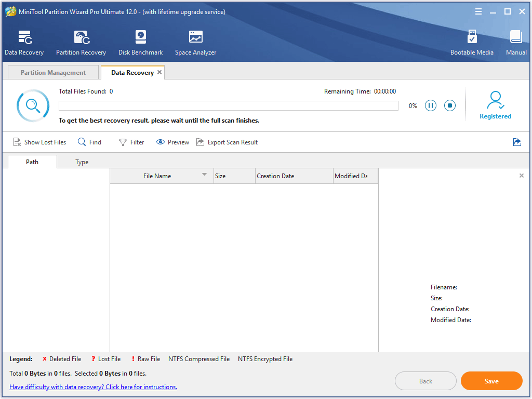Click the magnifier scanning icon
Screen dimensions: 532x399
(x=33, y=105)
